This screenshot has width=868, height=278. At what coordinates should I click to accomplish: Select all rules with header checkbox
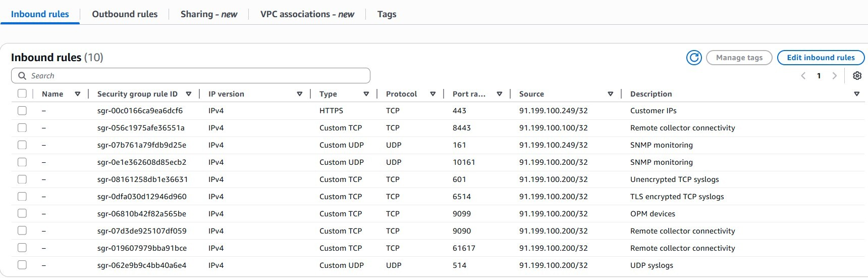tap(22, 94)
